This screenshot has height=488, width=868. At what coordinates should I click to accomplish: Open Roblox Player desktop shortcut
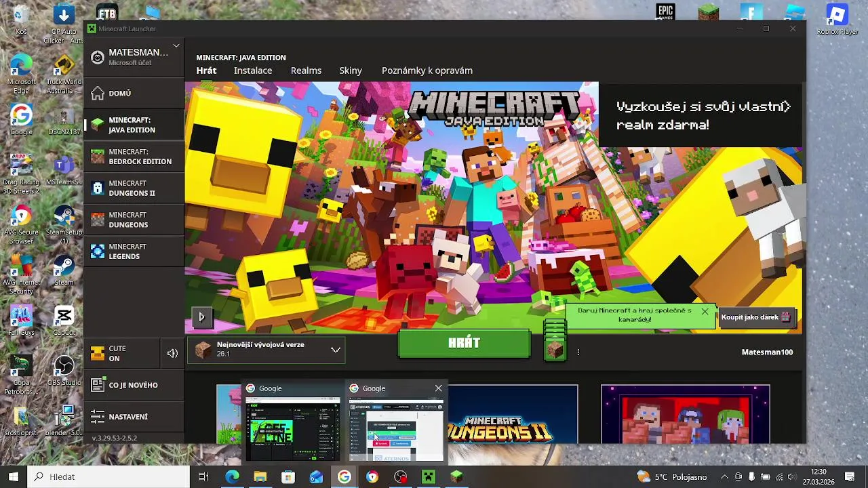tap(837, 19)
